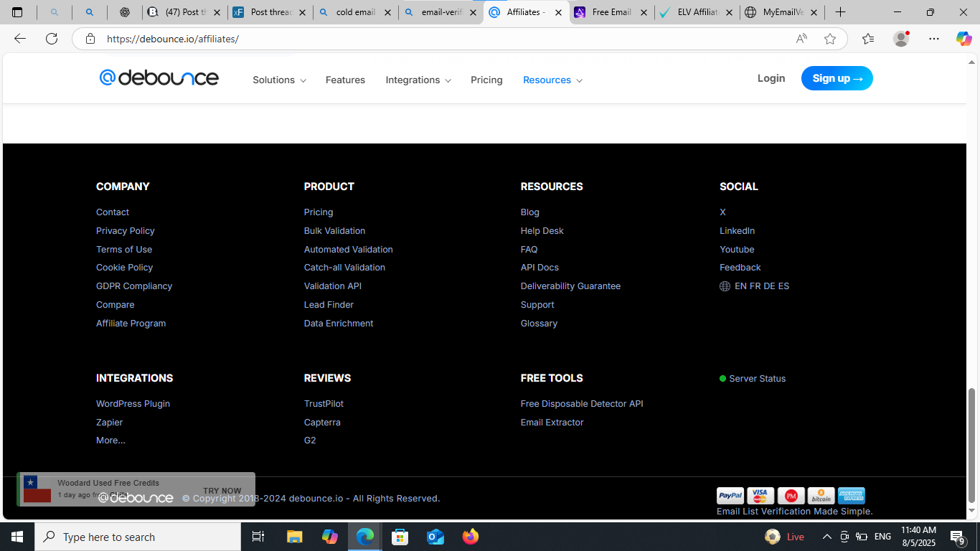Screen dimensions: 980x551
Task: Add page to favorites star icon
Action: pos(830,39)
